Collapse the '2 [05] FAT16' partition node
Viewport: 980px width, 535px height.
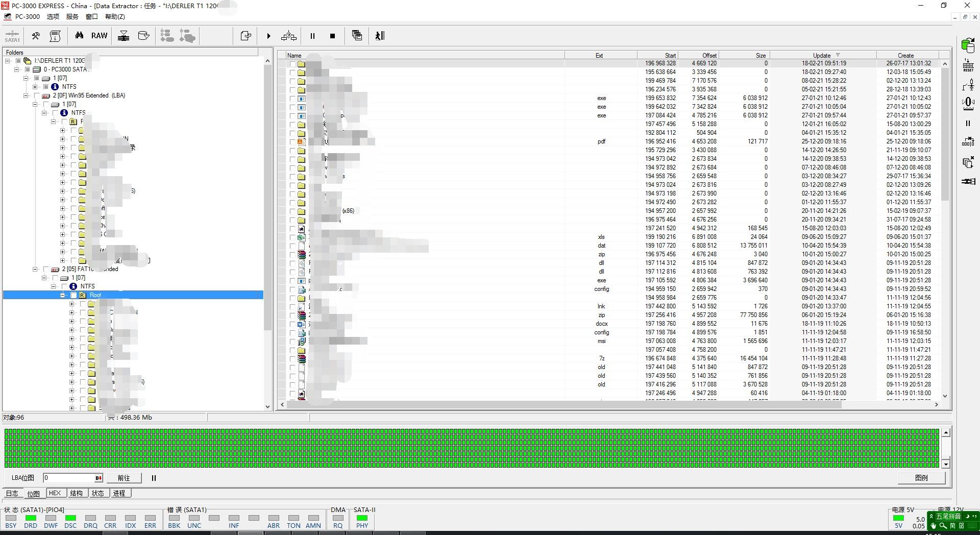35,269
